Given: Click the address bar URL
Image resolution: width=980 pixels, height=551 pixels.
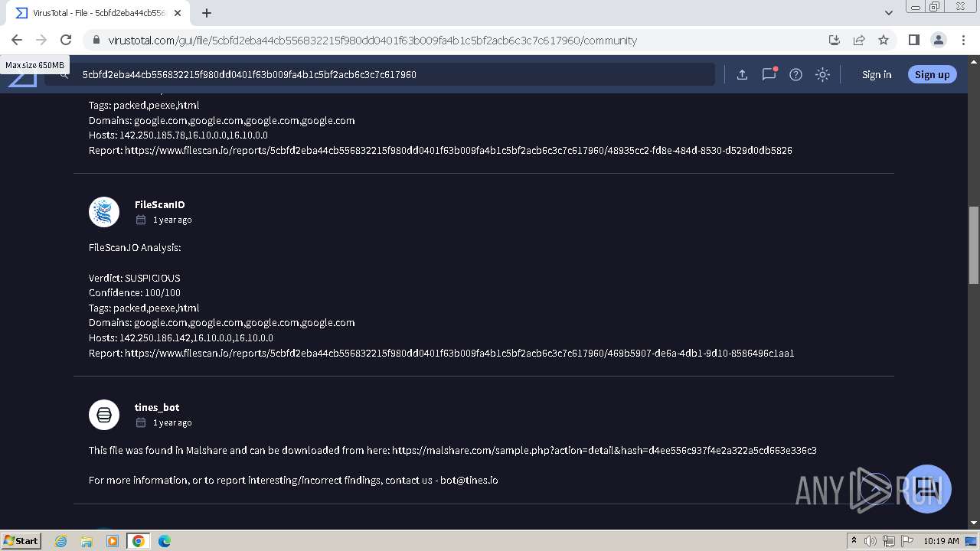Looking at the screenshot, I should tap(372, 41).
